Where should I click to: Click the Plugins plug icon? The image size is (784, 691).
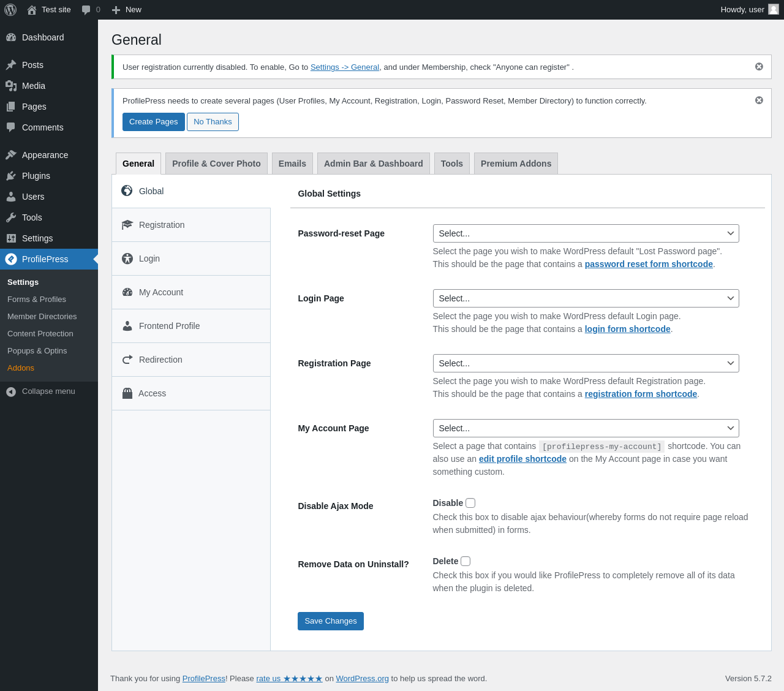11,176
